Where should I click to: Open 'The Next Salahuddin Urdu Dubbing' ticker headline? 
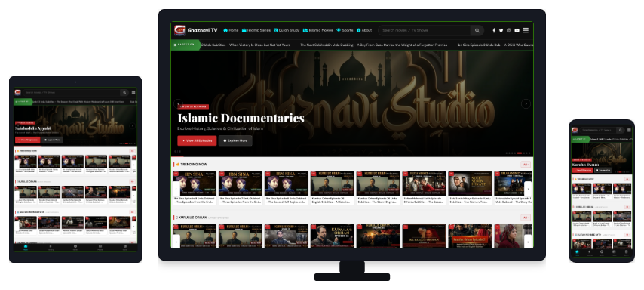coord(374,45)
